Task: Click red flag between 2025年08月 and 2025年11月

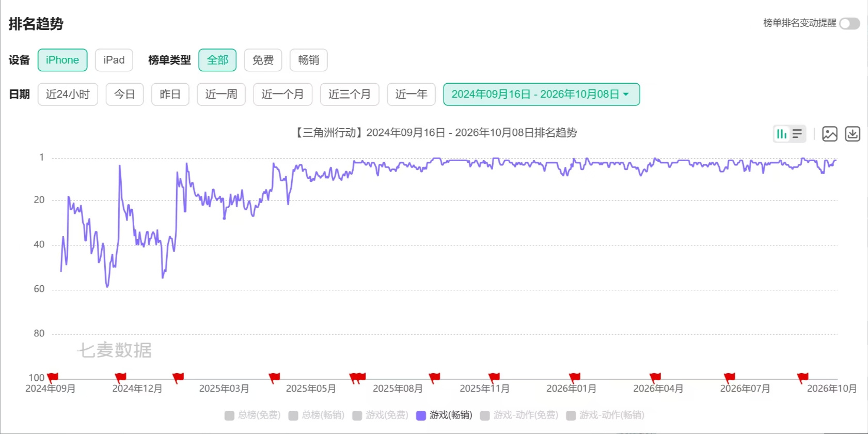Action: (x=434, y=378)
